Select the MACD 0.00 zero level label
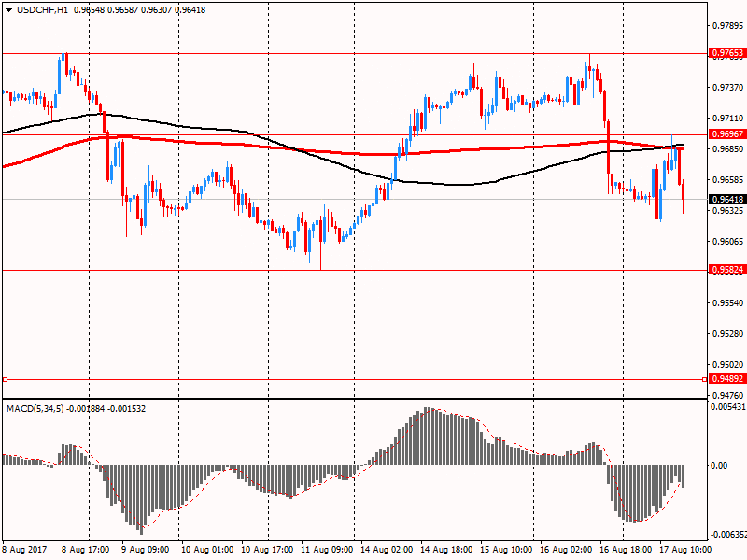 tap(719, 465)
